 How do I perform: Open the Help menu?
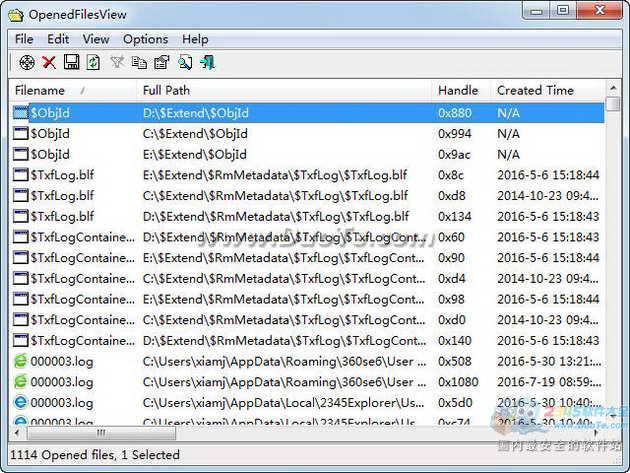coord(195,39)
